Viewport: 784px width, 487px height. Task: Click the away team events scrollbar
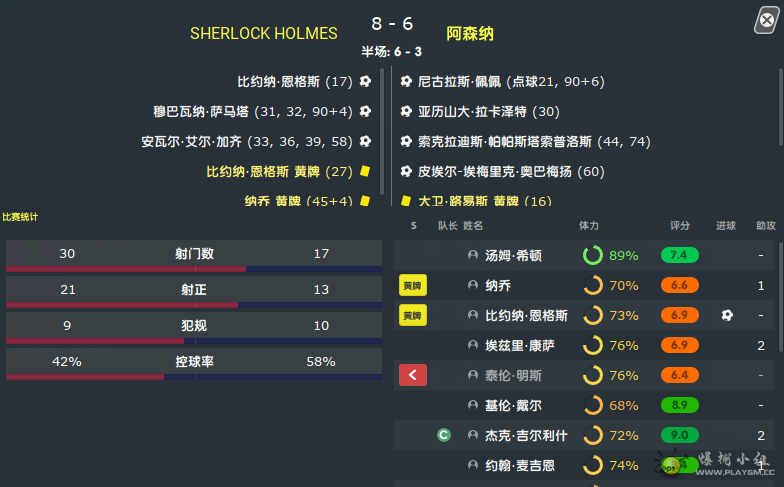(x=780, y=100)
